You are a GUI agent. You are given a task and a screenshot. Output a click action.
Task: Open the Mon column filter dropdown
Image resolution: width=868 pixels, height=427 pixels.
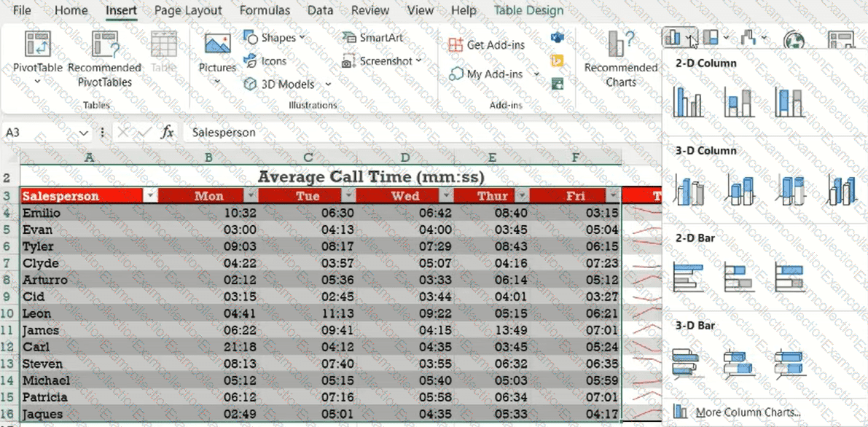[250, 196]
